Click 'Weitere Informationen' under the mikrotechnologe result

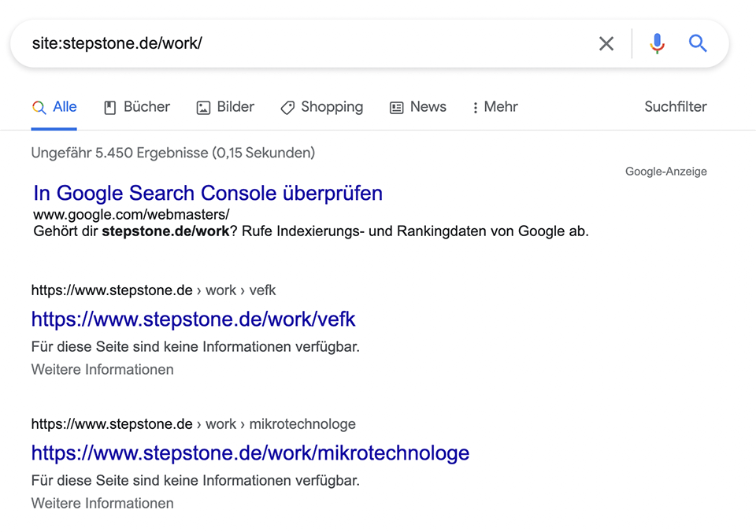click(x=102, y=503)
